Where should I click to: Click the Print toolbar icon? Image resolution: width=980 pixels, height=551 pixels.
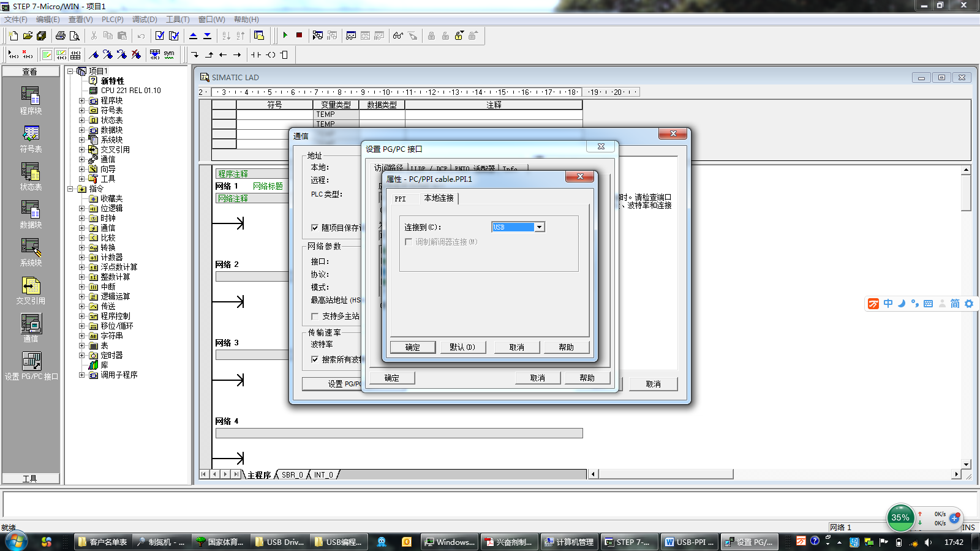tap(61, 36)
